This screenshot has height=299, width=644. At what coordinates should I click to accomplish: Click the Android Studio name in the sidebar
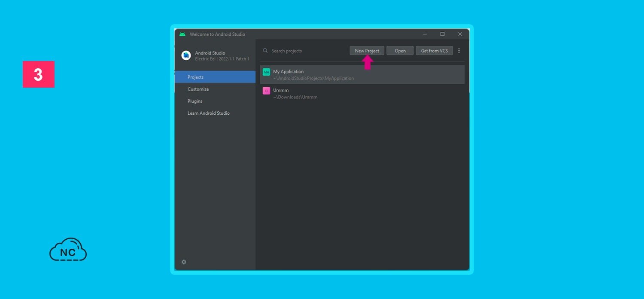click(210, 53)
